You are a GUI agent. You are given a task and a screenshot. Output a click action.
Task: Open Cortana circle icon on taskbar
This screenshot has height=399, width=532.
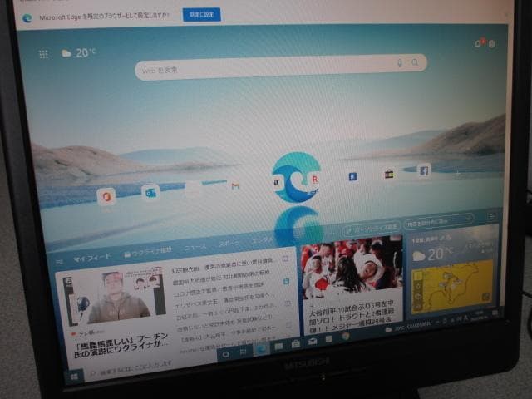(x=225, y=355)
